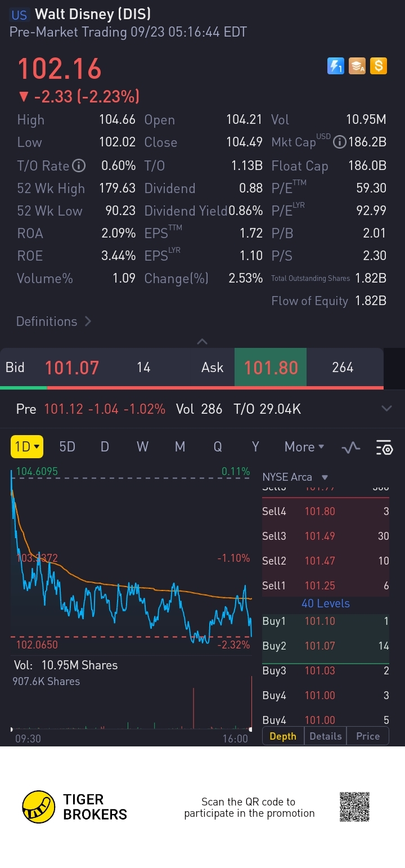Tap the blue lightning bolt icon
The width and height of the screenshot is (405, 868).
click(336, 66)
